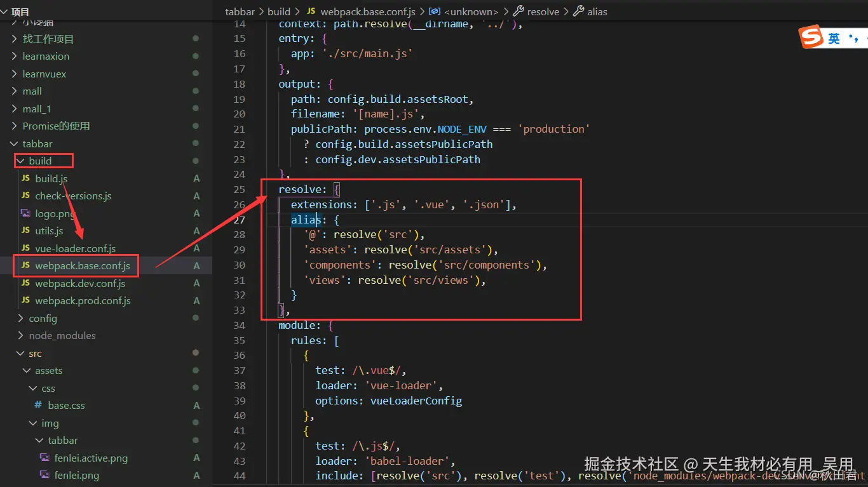Screen dimensions: 868x487
Task: Click tabbar in the breadcrumb bar
Action: click(x=240, y=11)
